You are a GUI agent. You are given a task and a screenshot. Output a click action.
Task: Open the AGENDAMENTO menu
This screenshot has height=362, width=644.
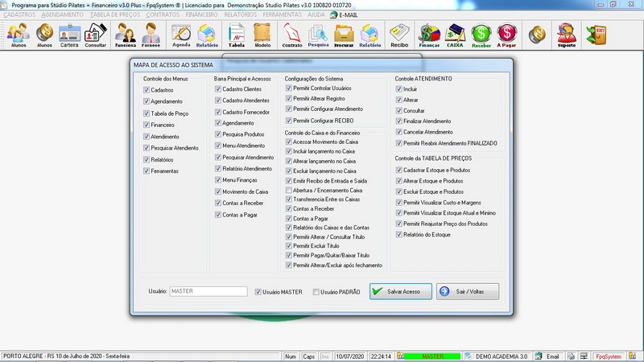point(63,14)
